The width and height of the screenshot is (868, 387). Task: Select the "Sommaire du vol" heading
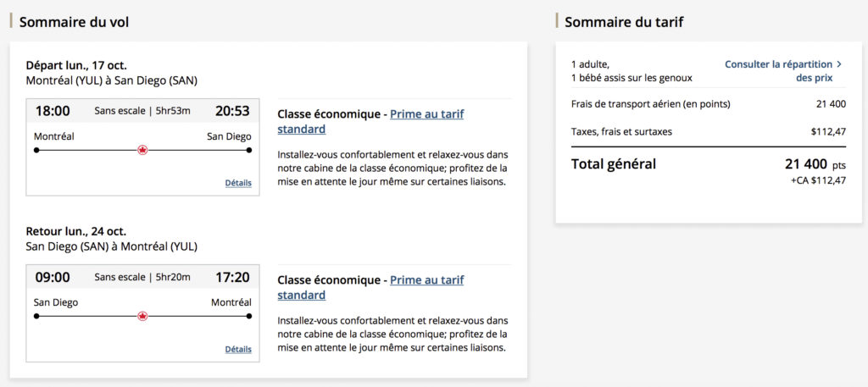point(74,22)
